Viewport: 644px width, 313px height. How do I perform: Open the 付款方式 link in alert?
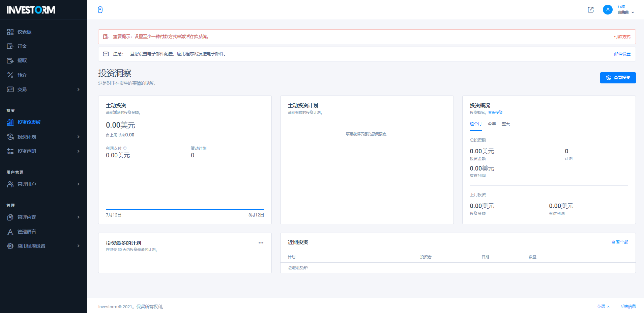click(x=622, y=37)
